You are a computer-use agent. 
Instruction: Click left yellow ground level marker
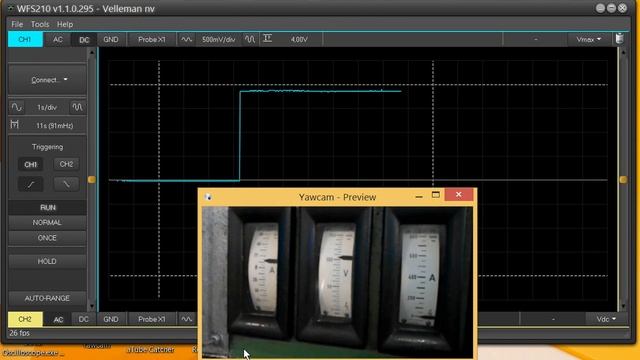tap(91, 180)
